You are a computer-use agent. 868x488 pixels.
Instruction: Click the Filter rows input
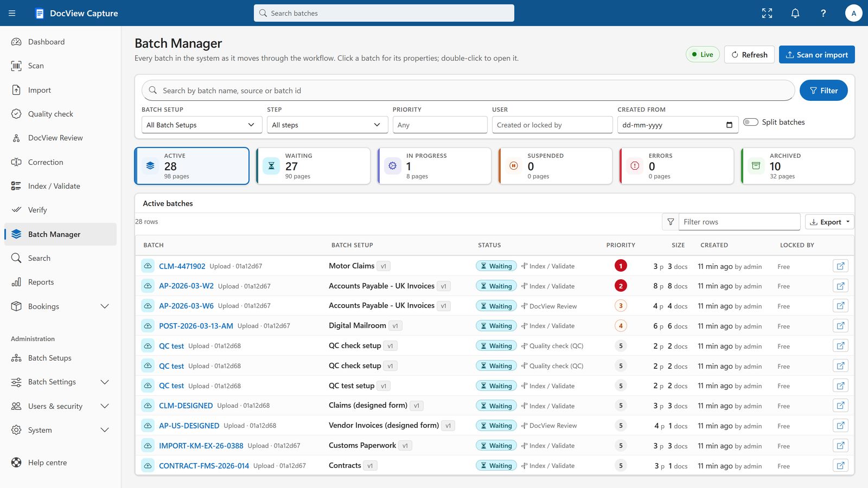[739, 222]
